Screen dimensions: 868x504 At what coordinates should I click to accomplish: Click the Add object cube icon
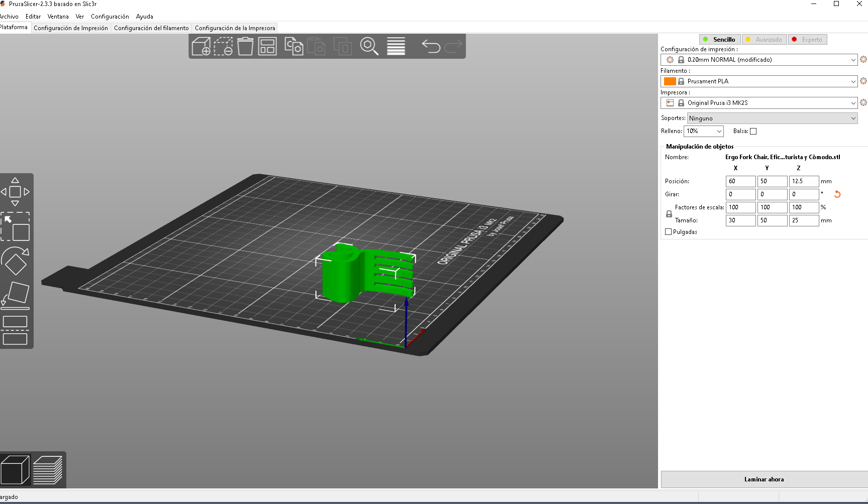(201, 46)
